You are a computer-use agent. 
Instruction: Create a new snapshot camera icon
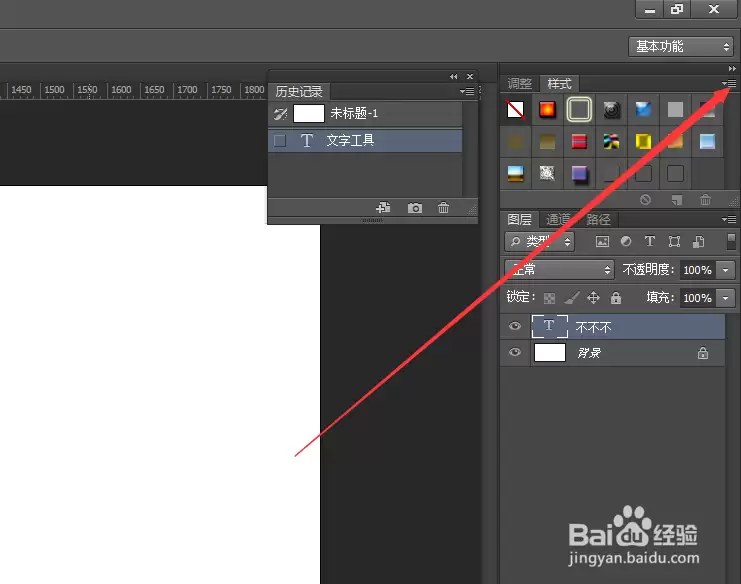click(x=414, y=208)
